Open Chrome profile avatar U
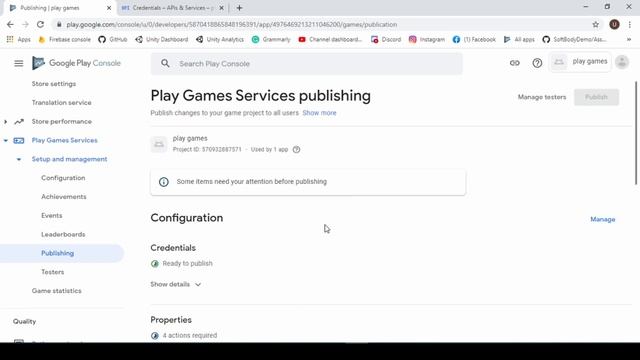 tap(614, 24)
